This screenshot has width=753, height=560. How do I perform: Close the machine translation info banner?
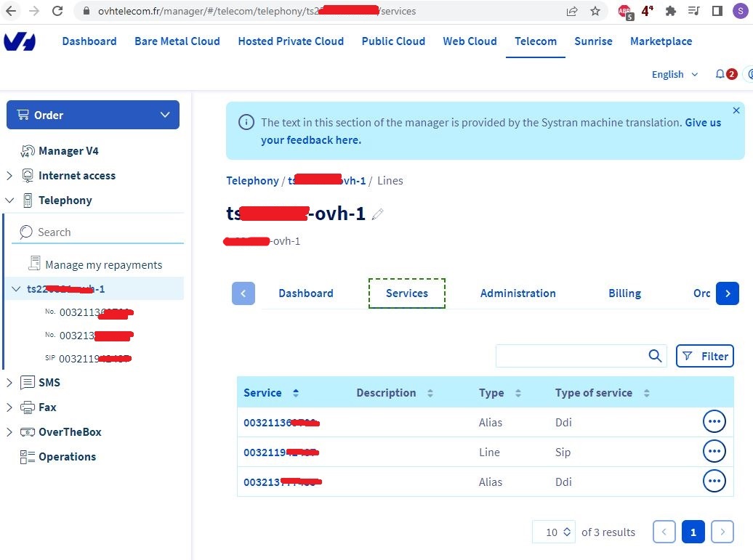coord(736,110)
